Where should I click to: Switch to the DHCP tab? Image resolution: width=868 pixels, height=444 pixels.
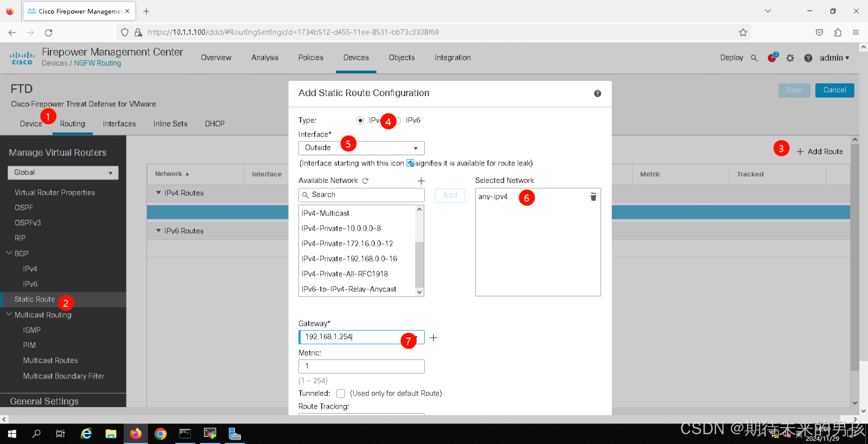pos(215,124)
